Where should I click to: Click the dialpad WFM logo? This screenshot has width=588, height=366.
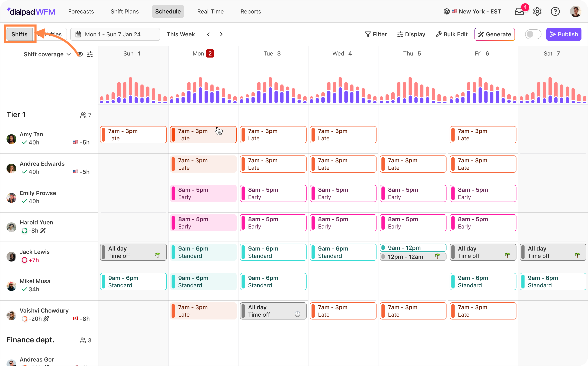click(x=31, y=11)
